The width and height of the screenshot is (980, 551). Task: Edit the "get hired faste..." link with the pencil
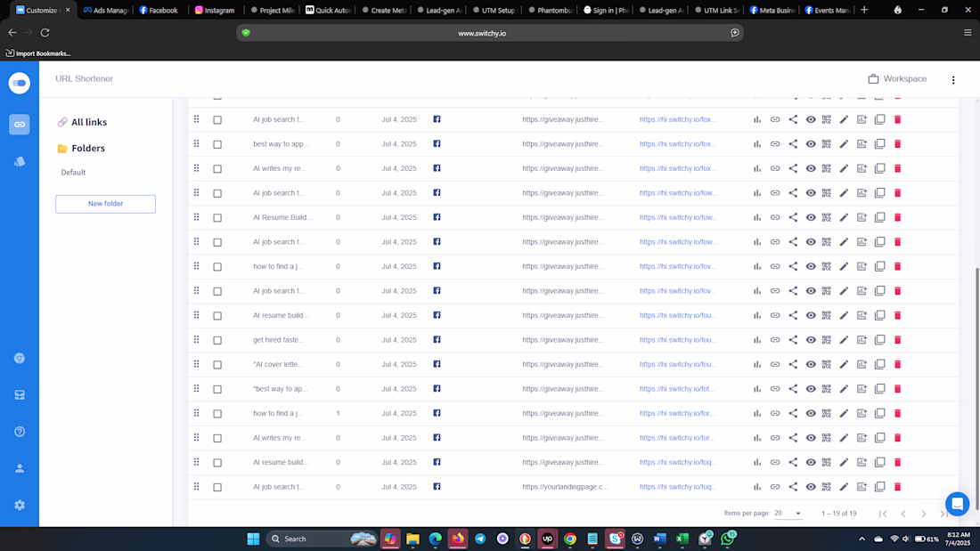(x=844, y=340)
